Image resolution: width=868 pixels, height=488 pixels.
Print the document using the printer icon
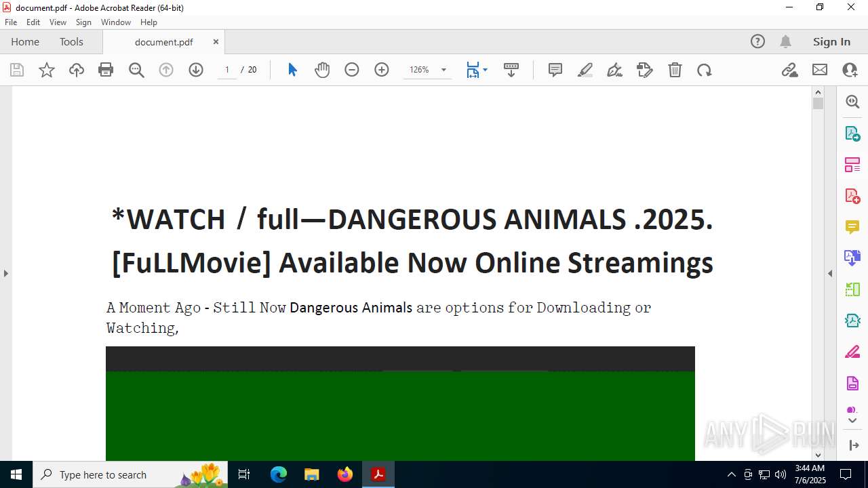(x=106, y=70)
